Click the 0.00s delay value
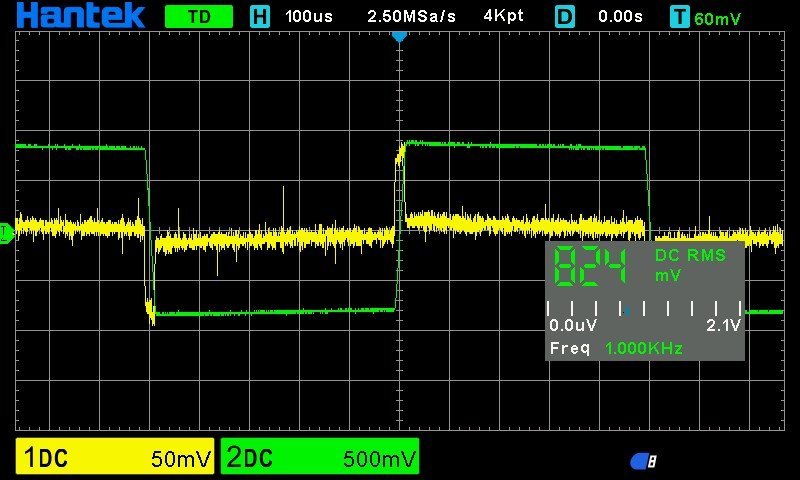 click(x=620, y=17)
